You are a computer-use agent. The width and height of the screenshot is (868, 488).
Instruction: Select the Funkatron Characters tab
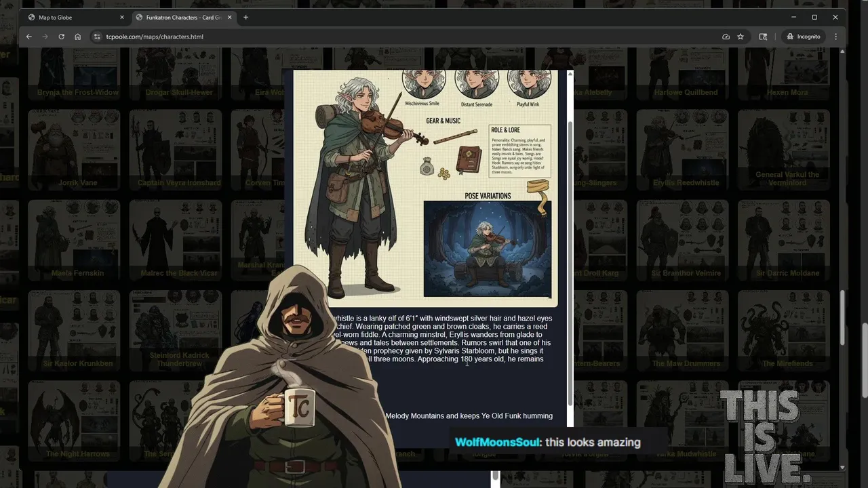(183, 17)
